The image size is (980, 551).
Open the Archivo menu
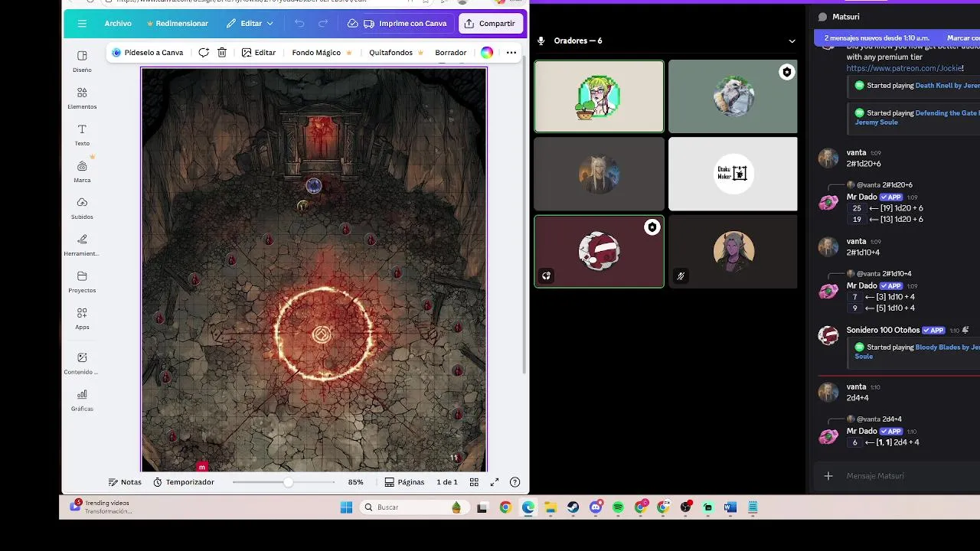tap(118, 24)
